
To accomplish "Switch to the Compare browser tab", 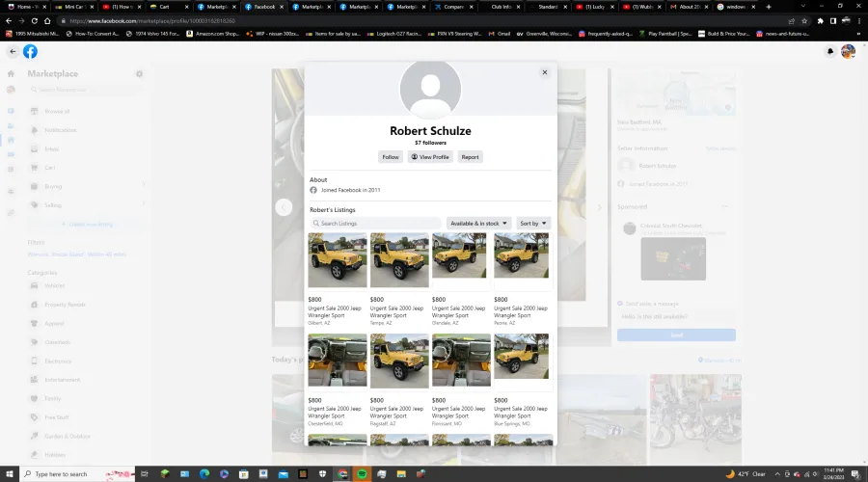I will click(454, 7).
